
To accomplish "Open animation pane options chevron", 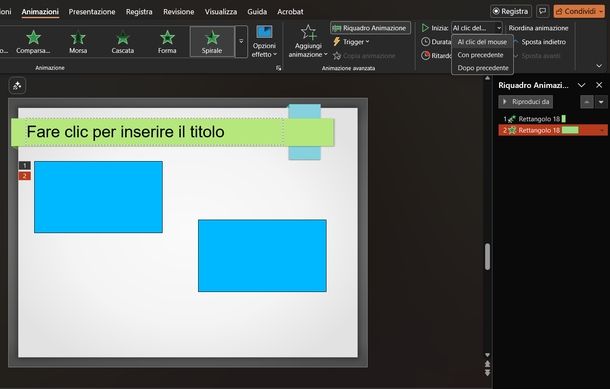I will click(x=581, y=85).
